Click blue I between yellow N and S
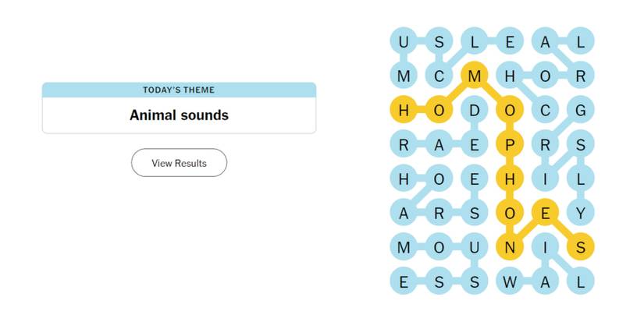Image resolution: width=644 pixels, height=322 pixels. [545, 246]
